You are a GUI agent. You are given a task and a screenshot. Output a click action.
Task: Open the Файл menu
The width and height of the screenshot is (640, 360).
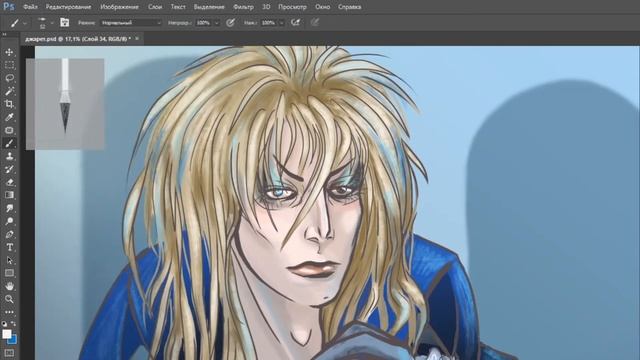click(x=30, y=7)
